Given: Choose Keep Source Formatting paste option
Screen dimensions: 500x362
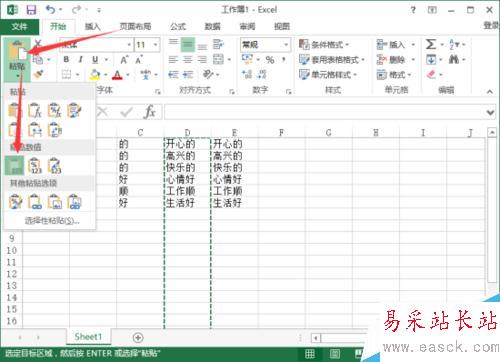Looking at the screenshot, I should click(74, 110).
